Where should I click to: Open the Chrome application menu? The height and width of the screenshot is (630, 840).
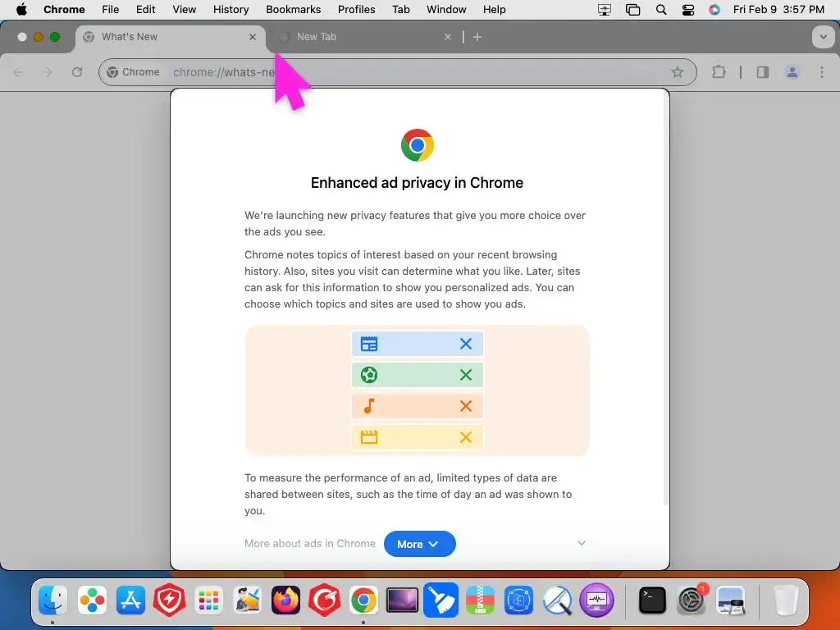64,10
